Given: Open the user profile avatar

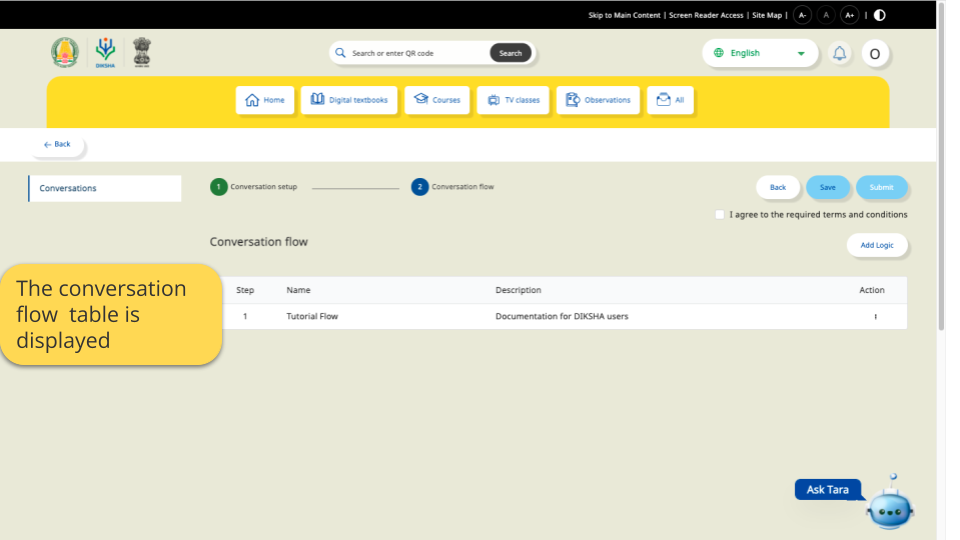Looking at the screenshot, I should pyautogui.click(x=875, y=54).
